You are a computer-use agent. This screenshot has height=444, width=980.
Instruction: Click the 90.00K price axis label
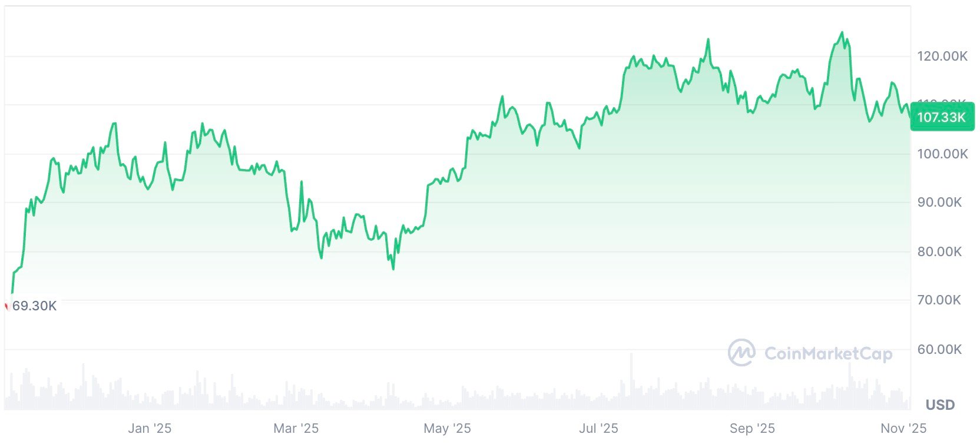tap(939, 202)
